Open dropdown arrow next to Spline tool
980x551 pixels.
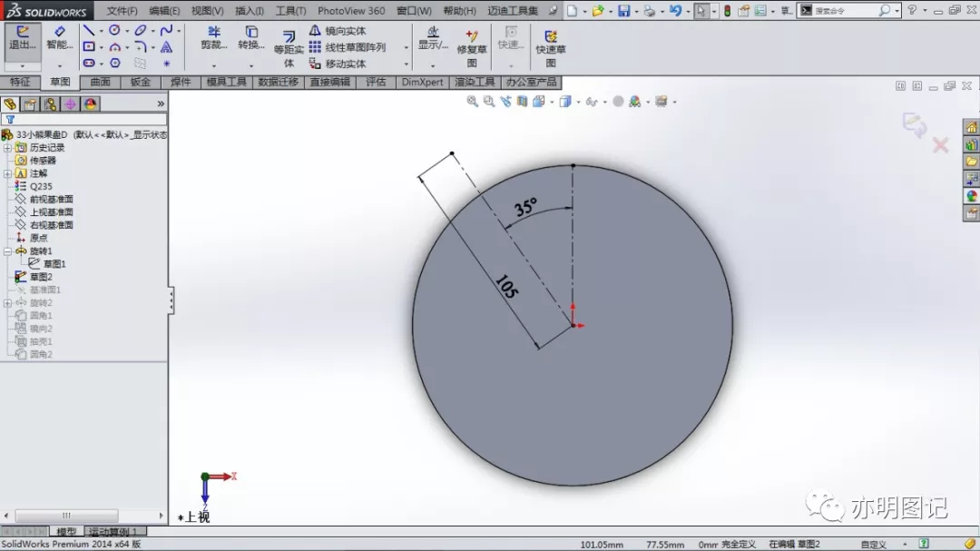coord(179,31)
